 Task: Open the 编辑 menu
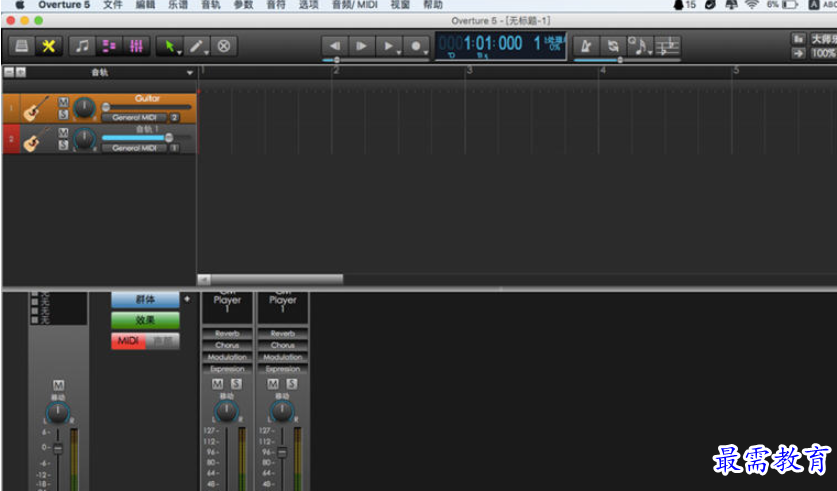tap(145, 5)
